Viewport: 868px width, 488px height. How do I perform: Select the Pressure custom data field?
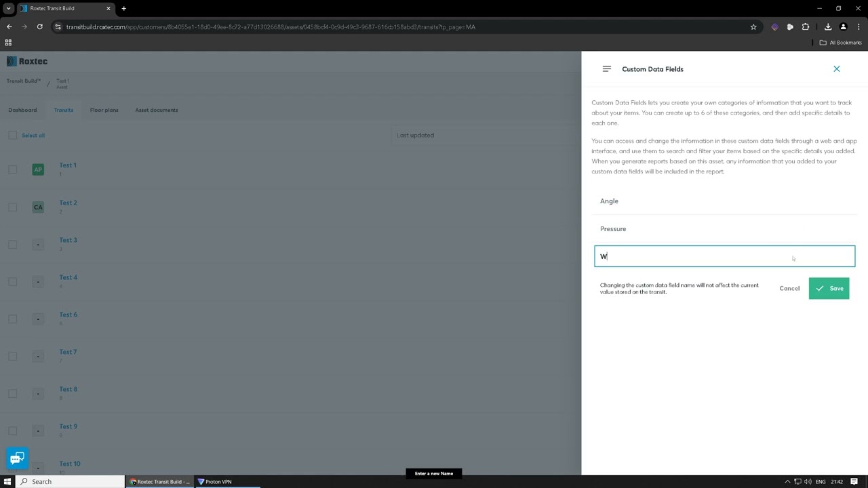pyautogui.click(x=724, y=229)
